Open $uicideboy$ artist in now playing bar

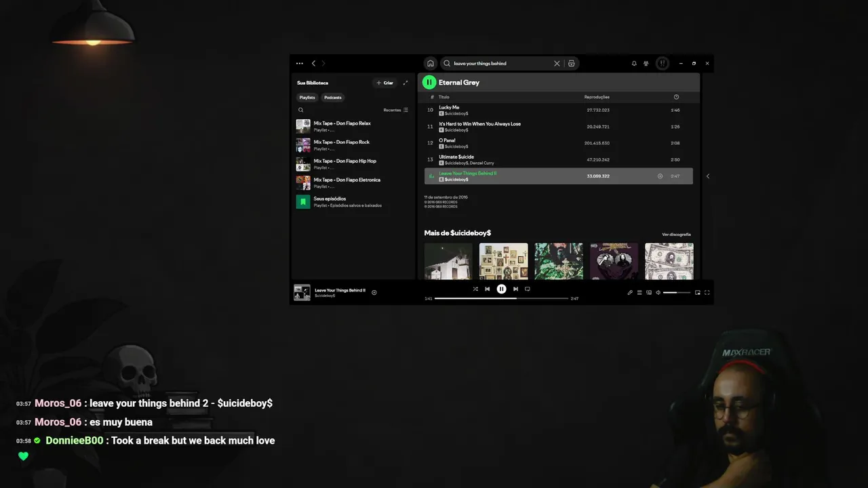coord(325,296)
